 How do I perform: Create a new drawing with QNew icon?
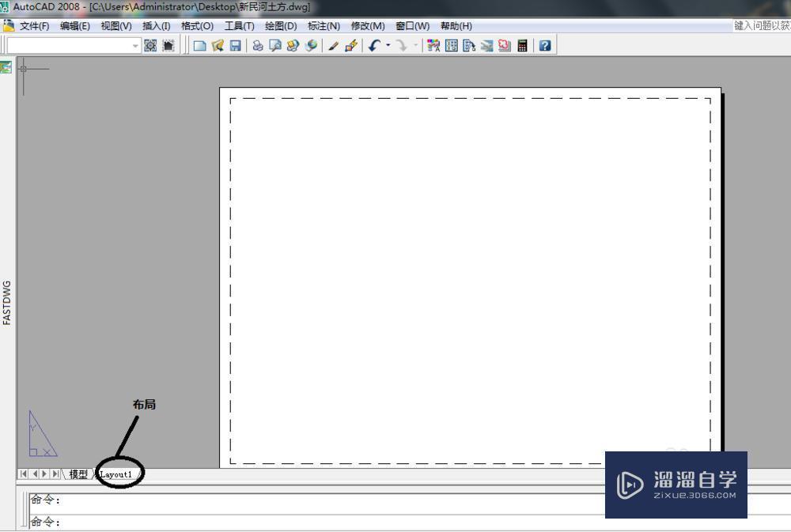click(200, 46)
